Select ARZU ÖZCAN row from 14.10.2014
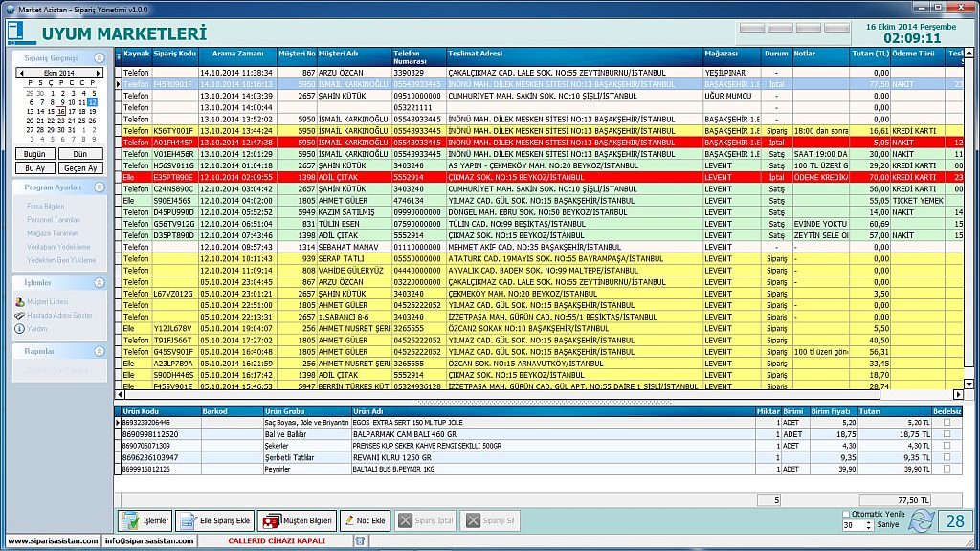The image size is (980, 551). click(542, 73)
